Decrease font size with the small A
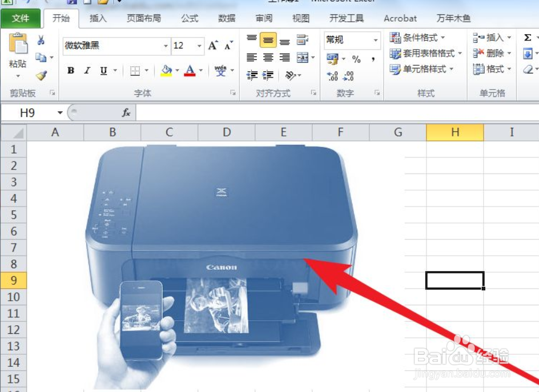The height and width of the screenshot is (392, 539). (x=228, y=45)
